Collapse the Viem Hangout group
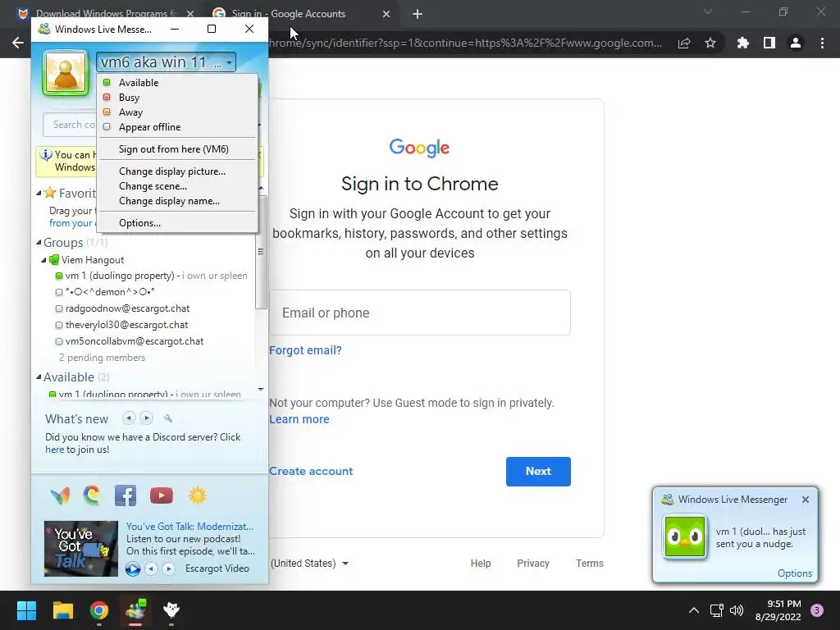Image resolution: width=840 pixels, height=630 pixels. point(44,260)
